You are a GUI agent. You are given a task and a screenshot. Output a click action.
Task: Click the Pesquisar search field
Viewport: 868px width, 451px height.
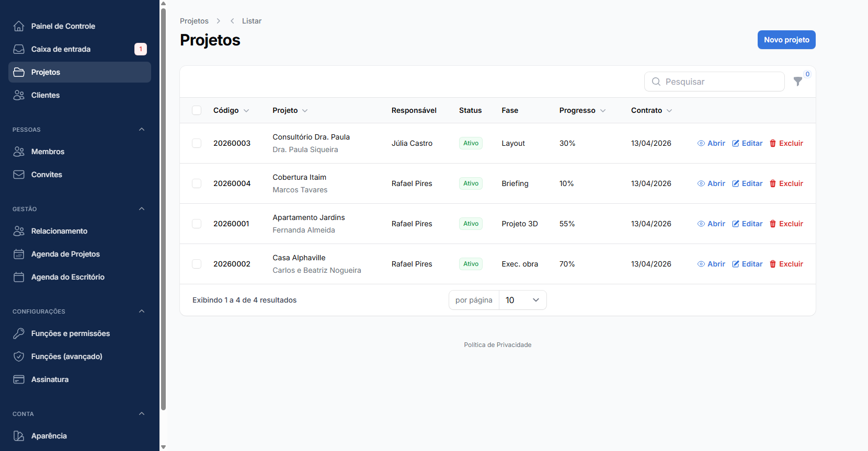(x=714, y=82)
